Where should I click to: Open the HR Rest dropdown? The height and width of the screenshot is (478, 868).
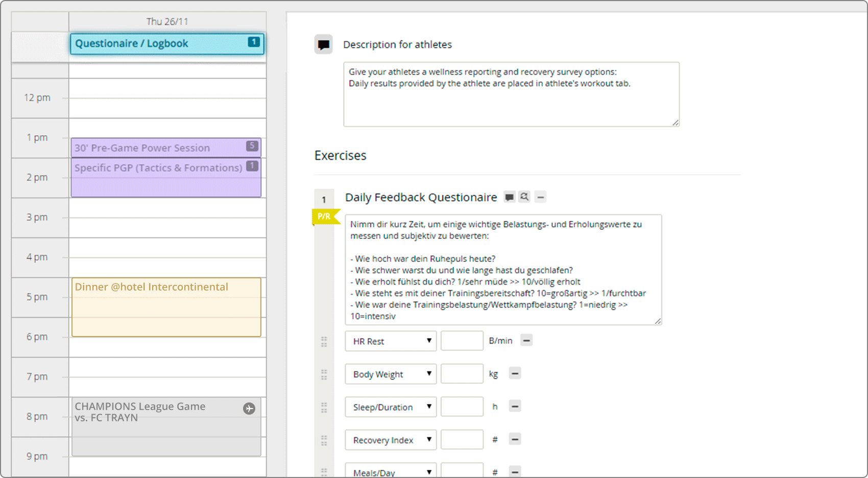pyautogui.click(x=391, y=341)
